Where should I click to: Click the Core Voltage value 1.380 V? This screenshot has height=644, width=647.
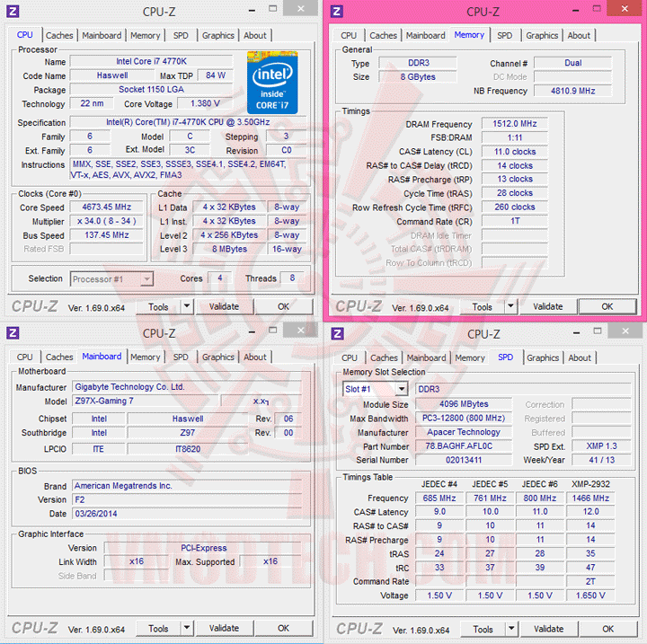205,103
